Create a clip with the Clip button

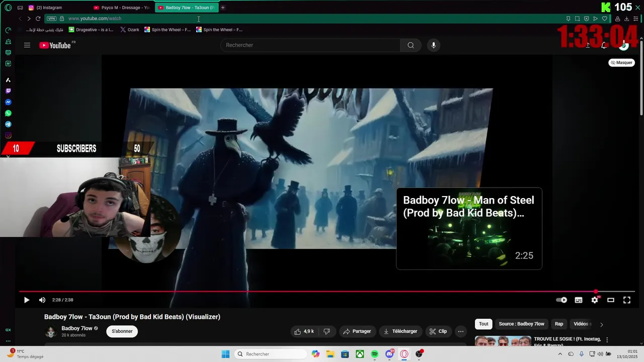point(438,331)
